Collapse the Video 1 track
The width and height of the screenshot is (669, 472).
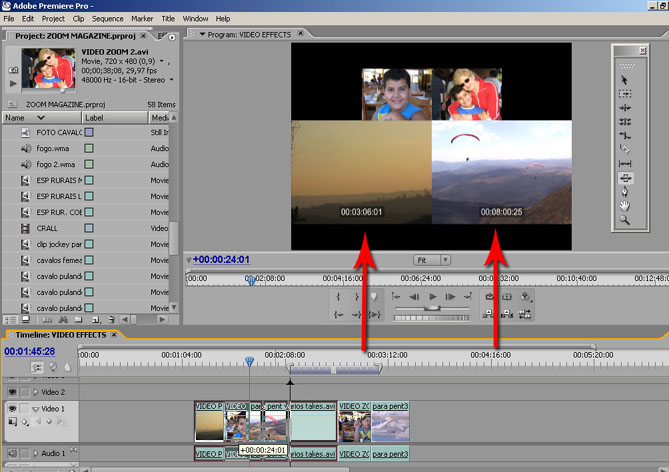(36, 409)
